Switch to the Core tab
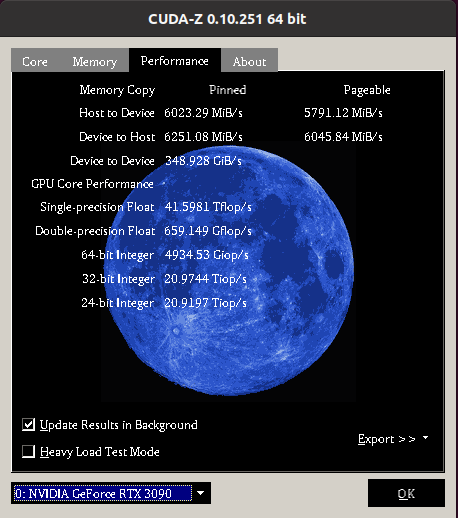The width and height of the screenshot is (458, 518). pyautogui.click(x=35, y=62)
